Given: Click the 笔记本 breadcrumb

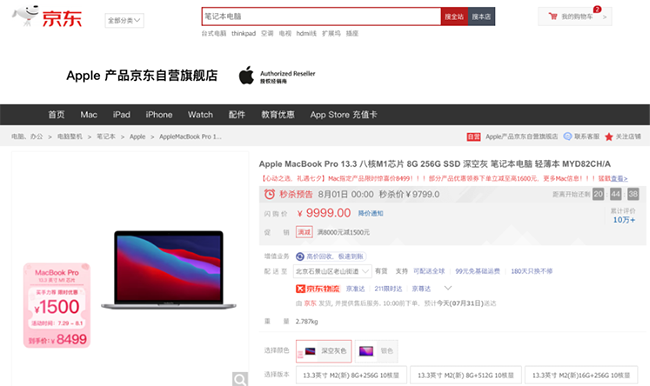Looking at the screenshot, I should click(106, 136).
